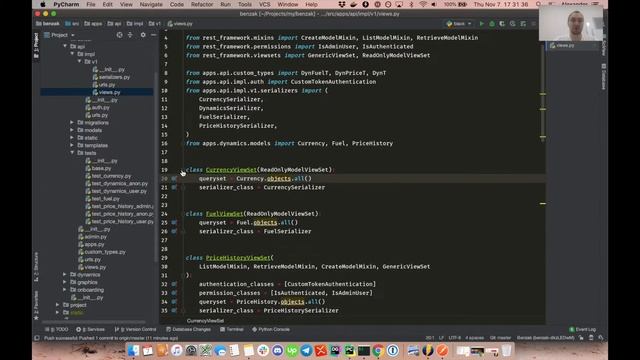Open base.py in tests folder
The width and height of the screenshot is (640, 360).
pos(98,168)
